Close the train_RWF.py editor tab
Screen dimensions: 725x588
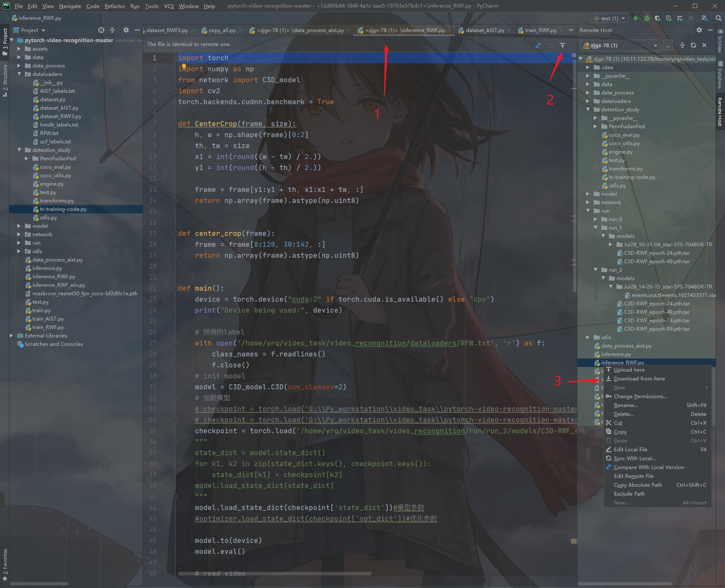(561, 30)
